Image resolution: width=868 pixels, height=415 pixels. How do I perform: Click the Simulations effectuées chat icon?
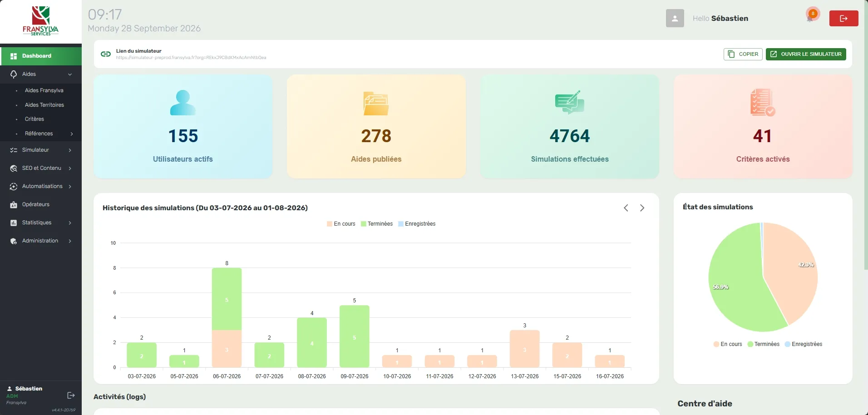coord(569,102)
